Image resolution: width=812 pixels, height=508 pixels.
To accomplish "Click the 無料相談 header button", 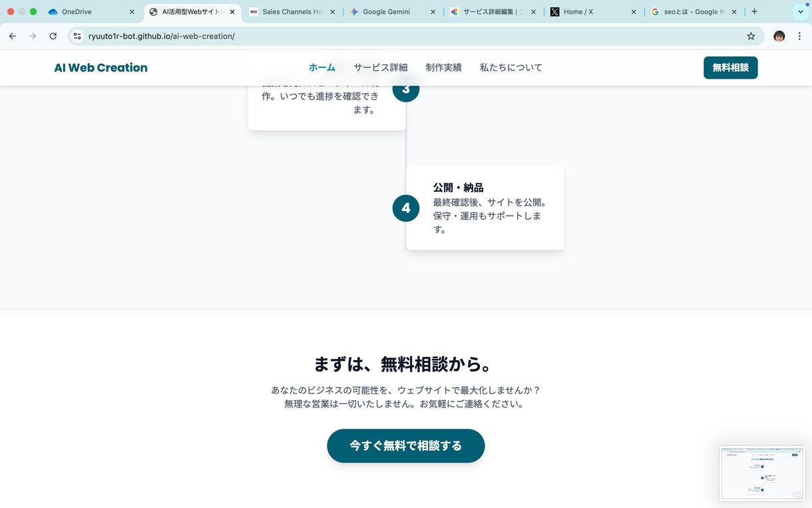I will pyautogui.click(x=731, y=67).
